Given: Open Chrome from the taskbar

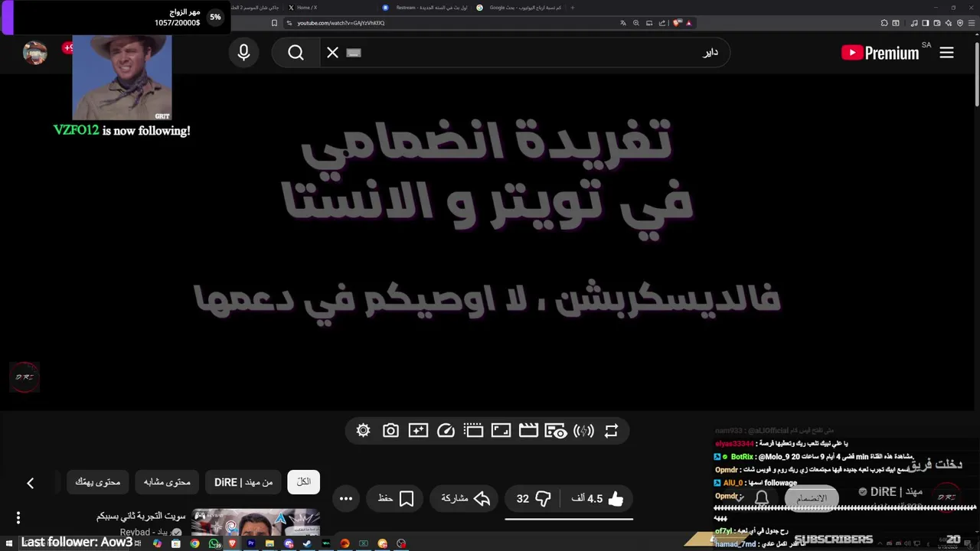Looking at the screenshot, I should point(194,543).
